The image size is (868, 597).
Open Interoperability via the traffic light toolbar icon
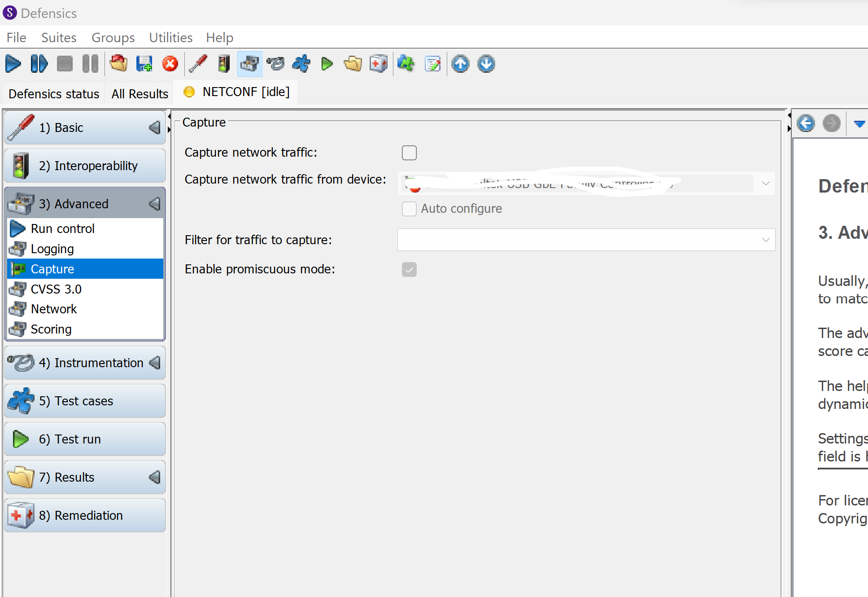224,64
